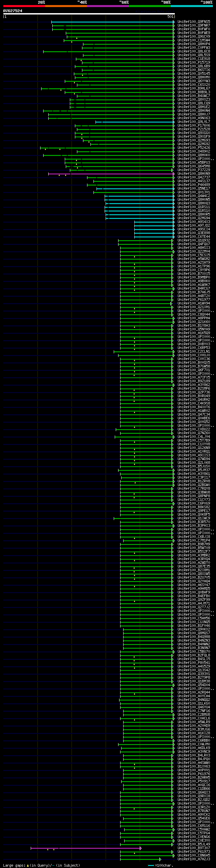
Task: Click label UniRef100_P46489
Action: 194,185
